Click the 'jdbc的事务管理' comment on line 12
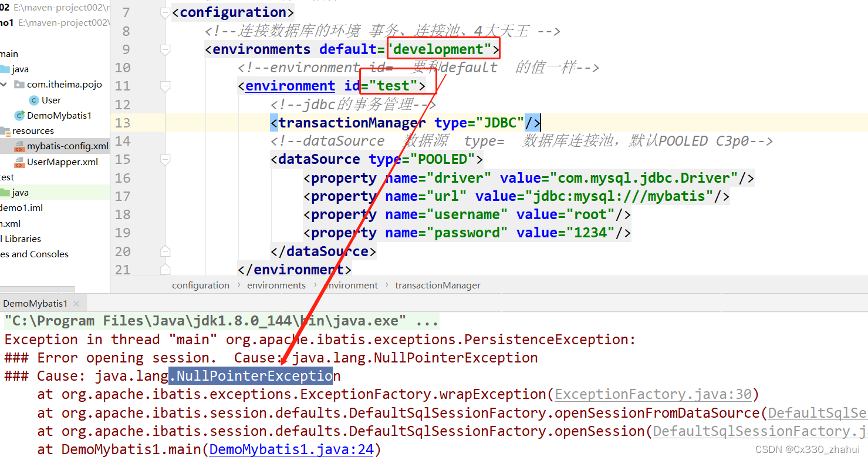This screenshot has width=868, height=460. pyautogui.click(x=353, y=105)
